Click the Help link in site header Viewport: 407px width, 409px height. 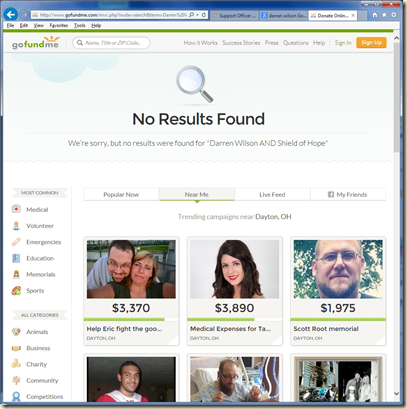[319, 43]
